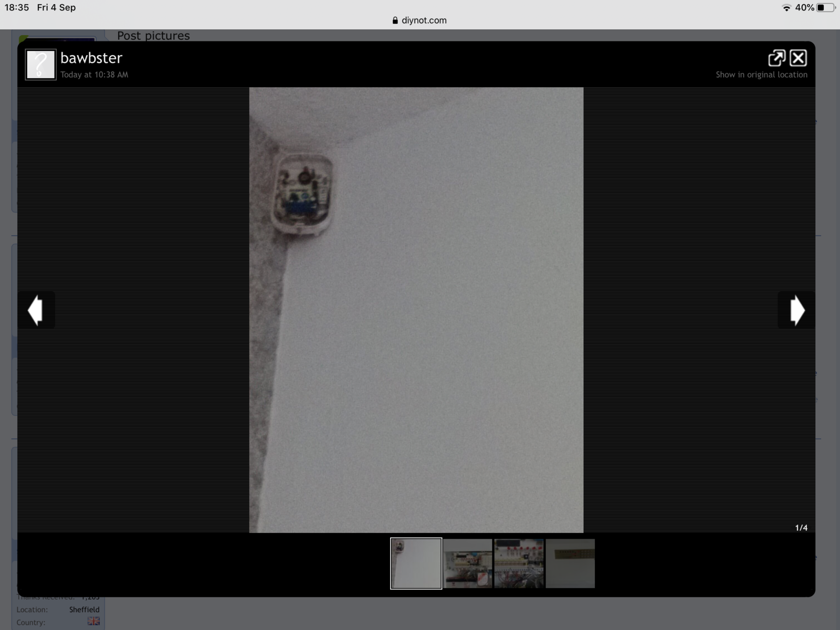Click the UK flag country icon
The width and height of the screenshot is (840, 630).
tap(93, 622)
